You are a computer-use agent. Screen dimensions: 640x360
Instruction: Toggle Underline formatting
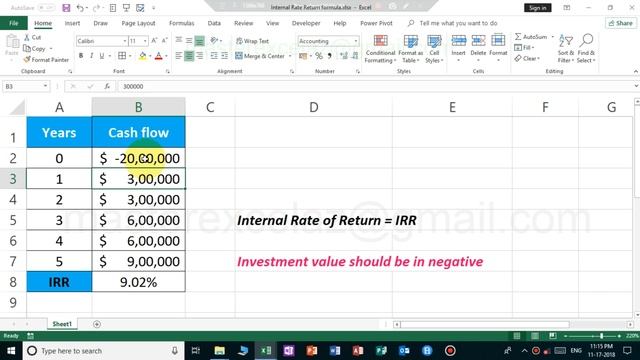click(x=102, y=56)
